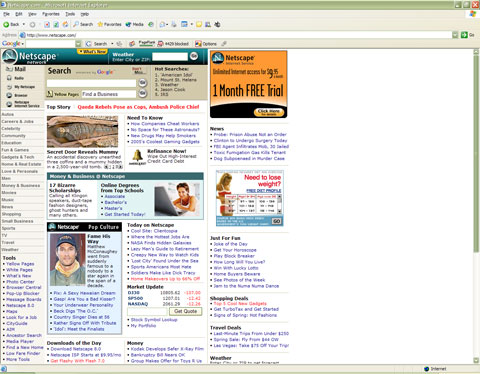This screenshot has height=374, width=480.
Task: Open the Mail button dropdown arrow
Action: (167, 24)
